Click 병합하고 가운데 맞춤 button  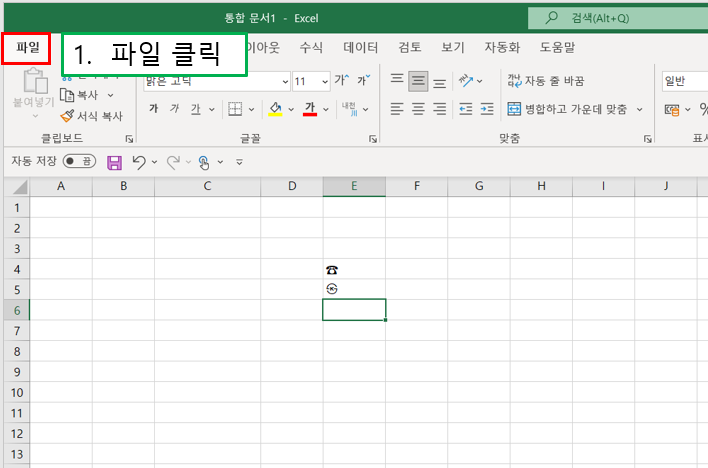coord(567,109)
